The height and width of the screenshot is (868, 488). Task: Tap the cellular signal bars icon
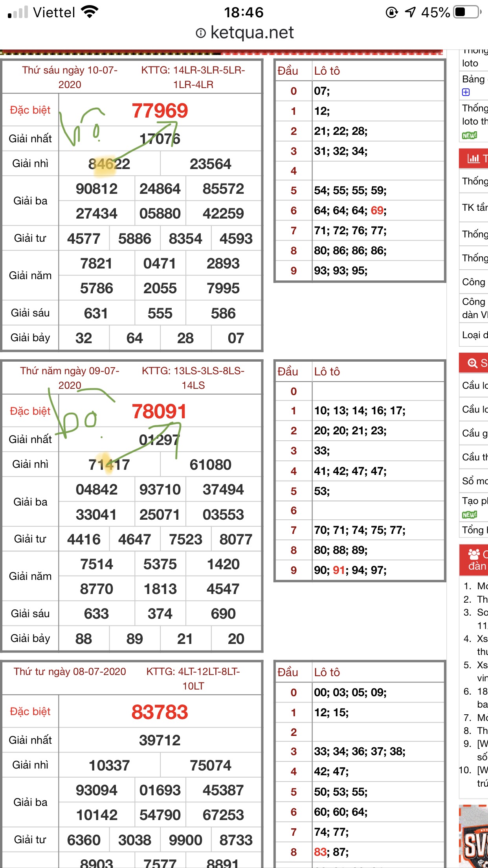18,13
